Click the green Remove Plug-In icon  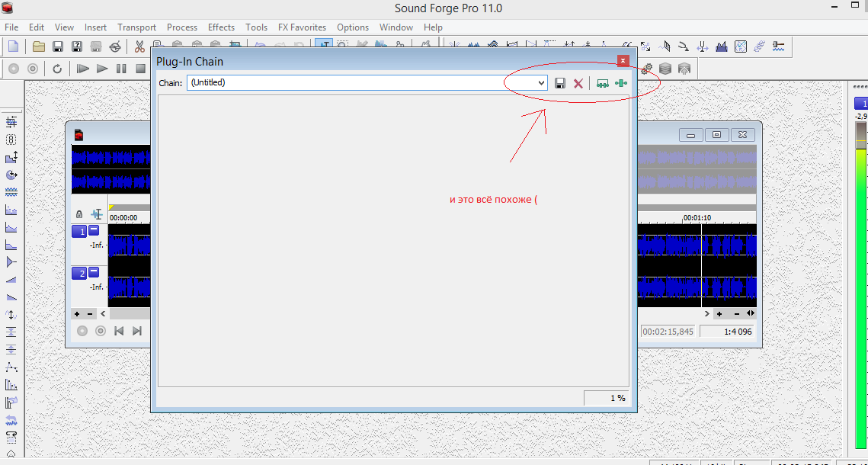(x=621, y=84)
